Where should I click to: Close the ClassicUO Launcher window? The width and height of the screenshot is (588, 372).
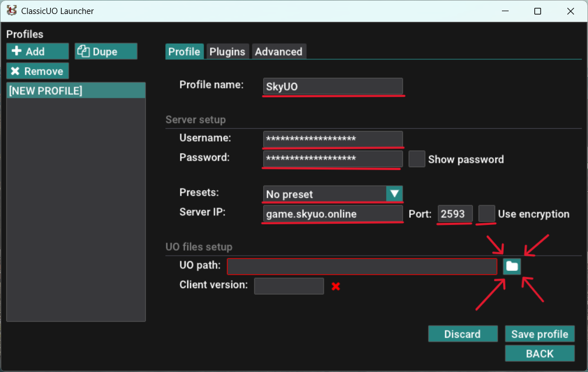[x=570, y=11]
